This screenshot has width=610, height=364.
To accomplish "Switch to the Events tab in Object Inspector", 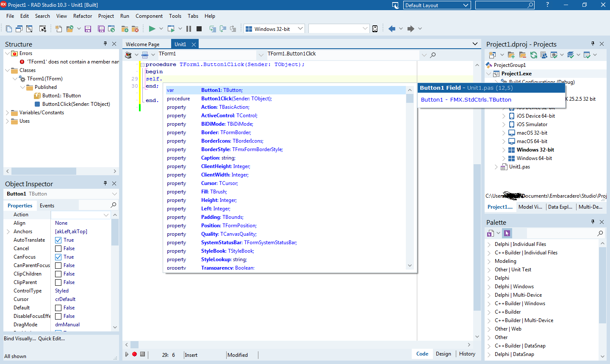I will tap(47, 206).
